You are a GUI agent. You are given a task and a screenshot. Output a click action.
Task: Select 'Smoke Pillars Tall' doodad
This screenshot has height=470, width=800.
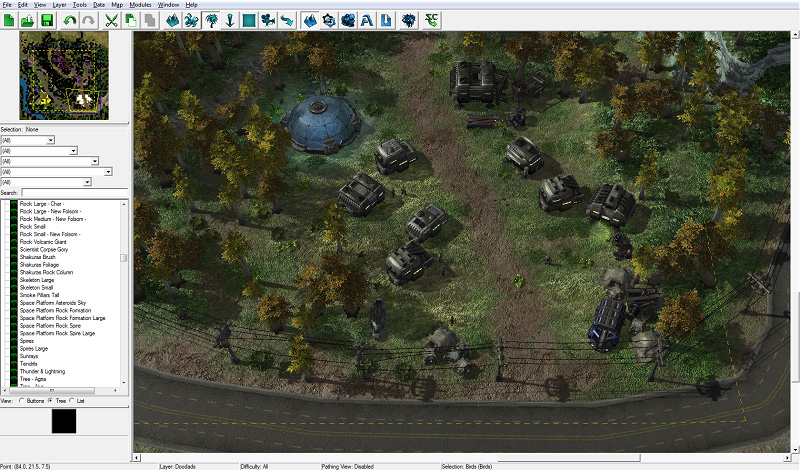pyautogui.click(x=39, y=295)
